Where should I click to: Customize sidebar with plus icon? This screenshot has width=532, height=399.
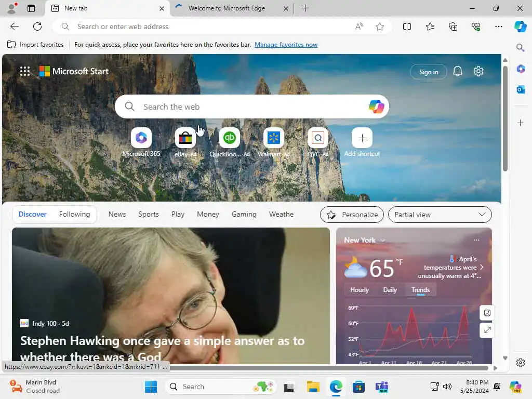(521, 123)
